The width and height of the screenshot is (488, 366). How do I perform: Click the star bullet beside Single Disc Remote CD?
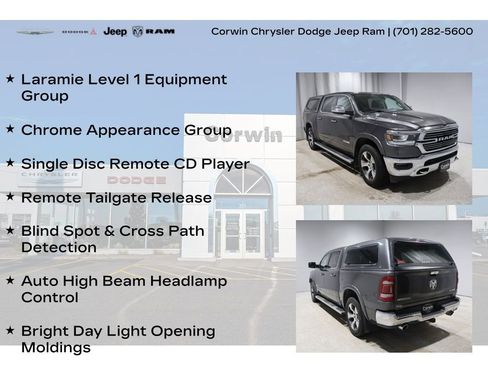pos(10,163)
